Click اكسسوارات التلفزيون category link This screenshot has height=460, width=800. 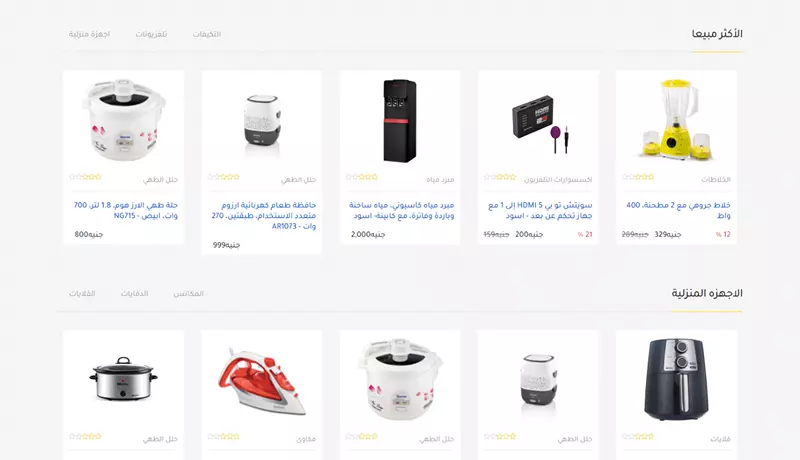(558, 180)
